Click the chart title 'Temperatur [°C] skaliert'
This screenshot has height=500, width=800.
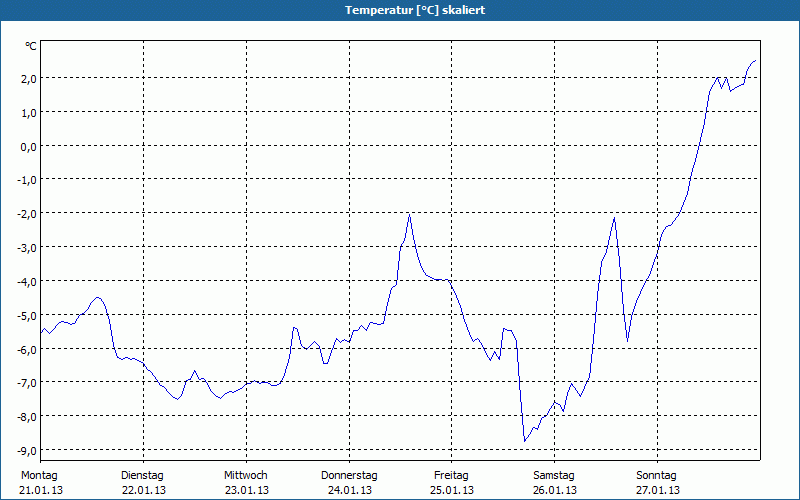point(415,10)
